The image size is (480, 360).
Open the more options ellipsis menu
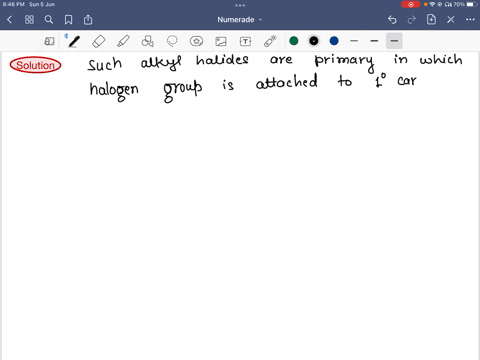tap(470, 20)
